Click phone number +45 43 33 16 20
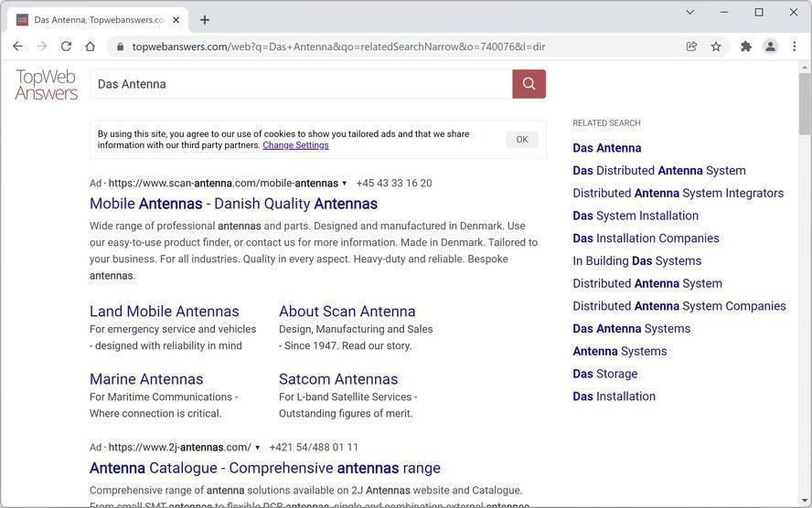The image size is (812, 508). click(x=394, y=183)
